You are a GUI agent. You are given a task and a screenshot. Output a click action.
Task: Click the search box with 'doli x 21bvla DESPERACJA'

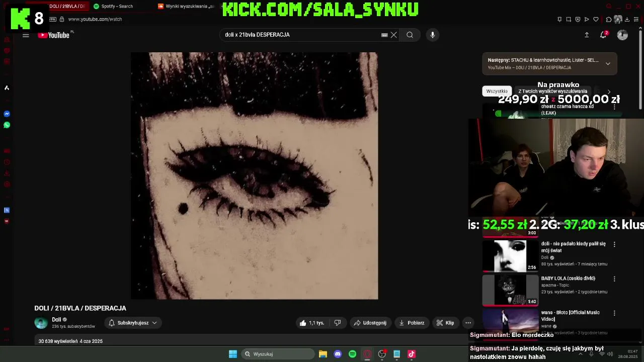click(x=302, y=35)
